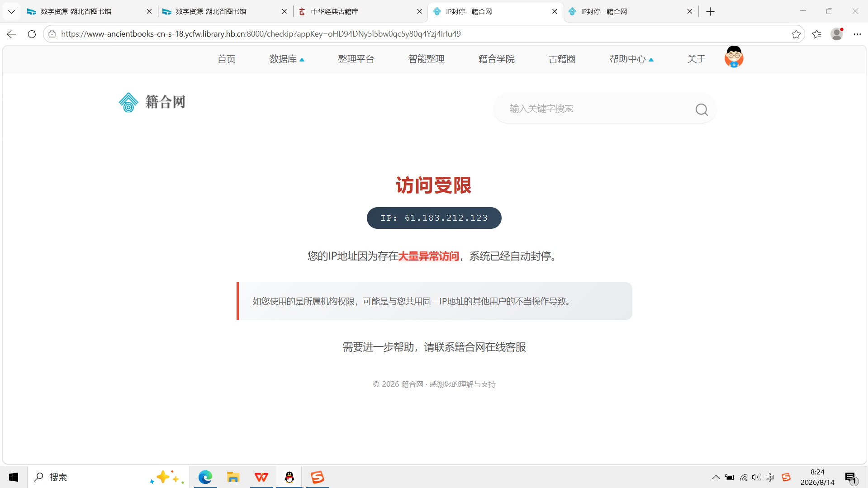This screenshot has width=868, height=488.
Task: Open the favorites list
Action: 817,34
